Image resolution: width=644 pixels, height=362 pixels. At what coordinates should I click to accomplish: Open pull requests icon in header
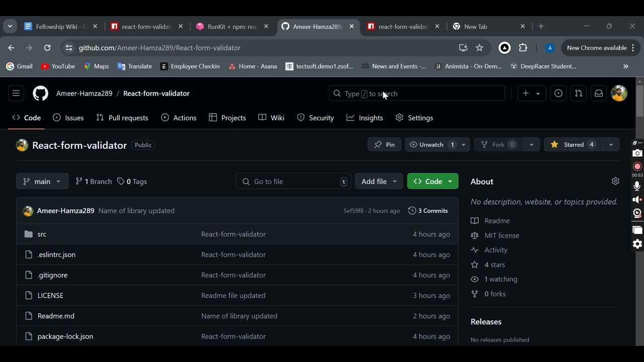[x=579, y=94]
